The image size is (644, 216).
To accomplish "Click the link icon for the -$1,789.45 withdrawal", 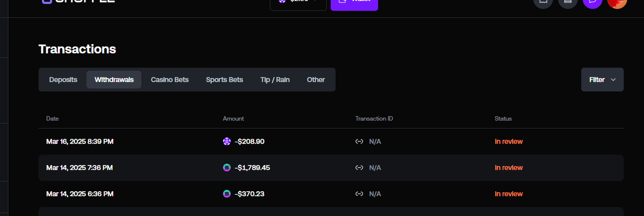I will pos(360,168).
